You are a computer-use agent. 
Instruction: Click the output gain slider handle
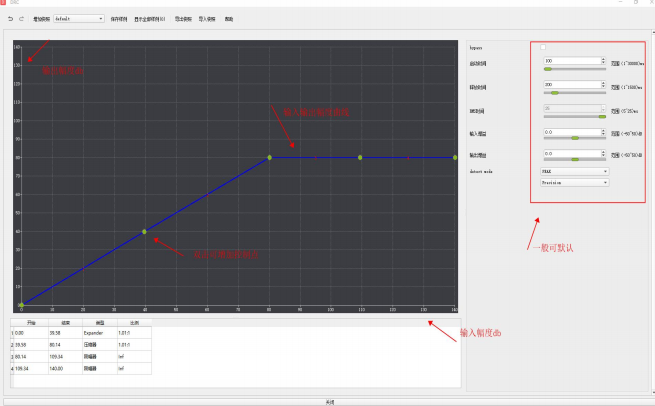click(x=575, y=160)
